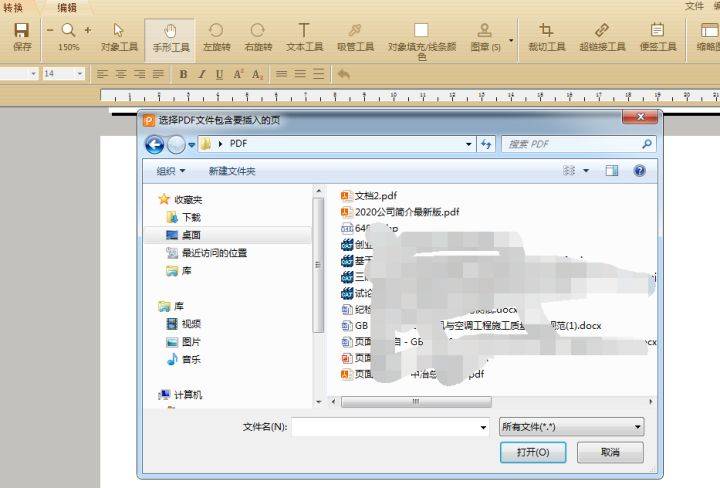Open the font size 14 dropdown
Image resolution: width=720 pixels, height=488 pixels.
80,73
